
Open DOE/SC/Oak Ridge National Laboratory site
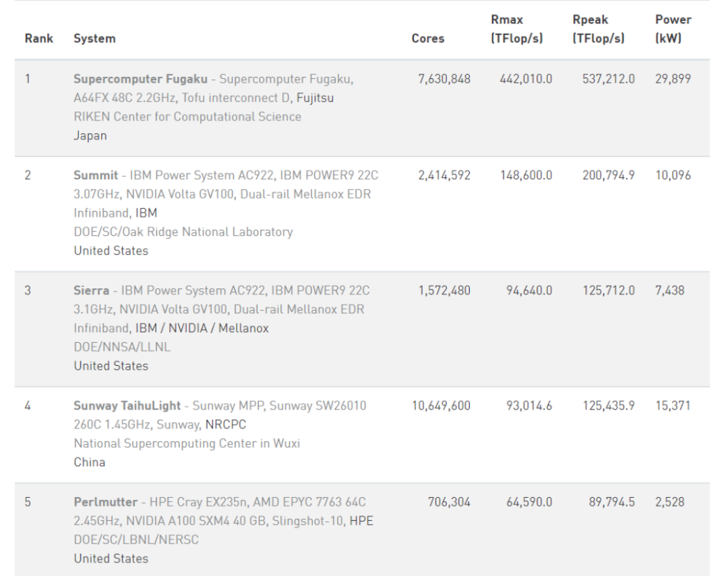coord(183,232)
